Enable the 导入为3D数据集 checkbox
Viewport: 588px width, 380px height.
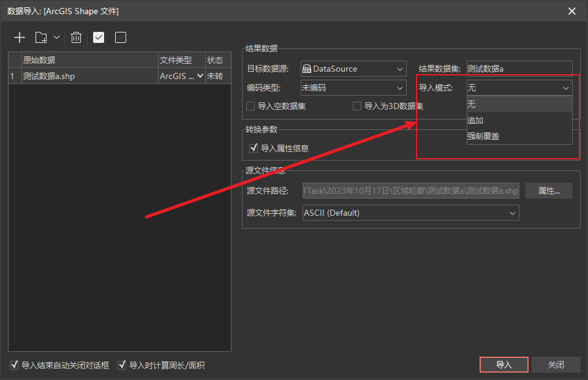tap(357, 106)
